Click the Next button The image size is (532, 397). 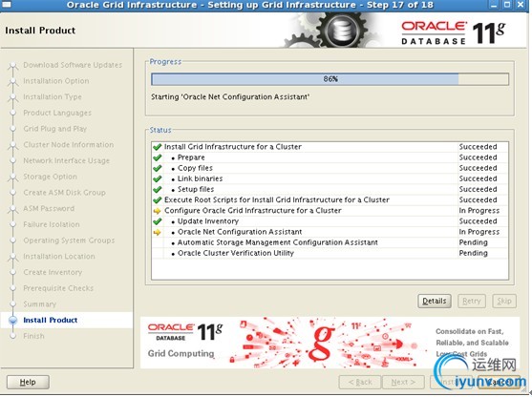pos(403,382)
